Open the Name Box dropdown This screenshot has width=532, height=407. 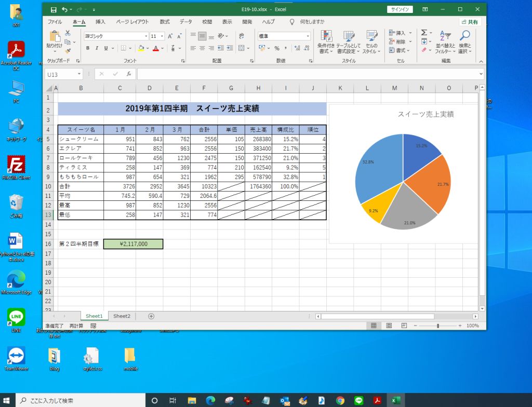coord(79,74)
